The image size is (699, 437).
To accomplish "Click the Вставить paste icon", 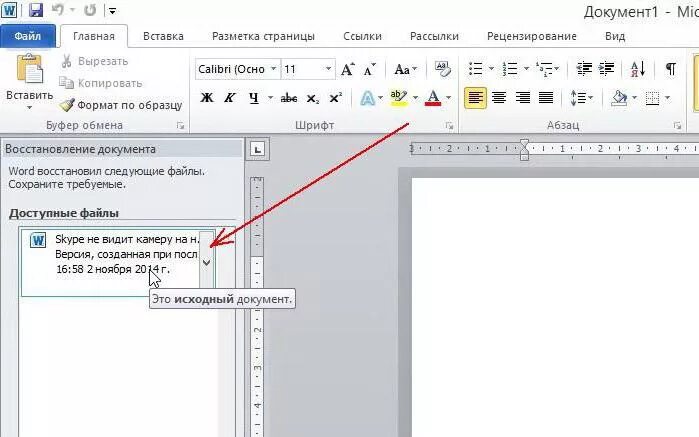I will click(x=29, y=69).
